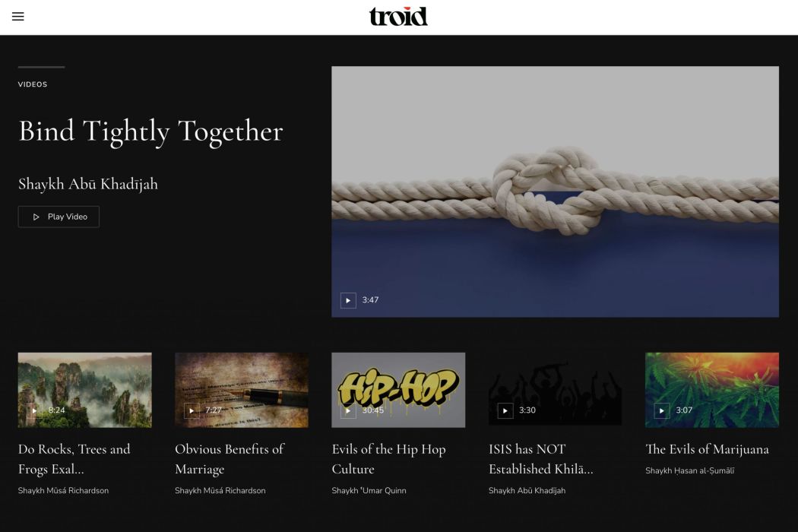Open the marijuana leaves thumbnail
Image resolution: width=798 pixels, height=532 pixels.
pos(711,390)
